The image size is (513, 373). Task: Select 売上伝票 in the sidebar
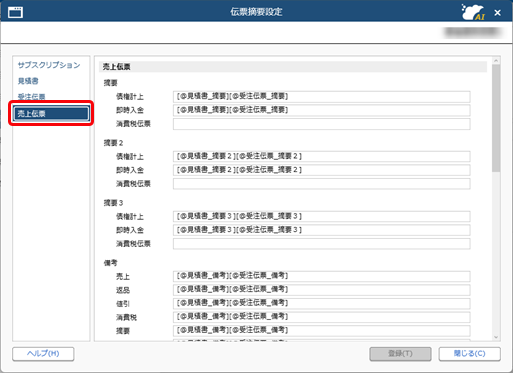tap(51, 114)
